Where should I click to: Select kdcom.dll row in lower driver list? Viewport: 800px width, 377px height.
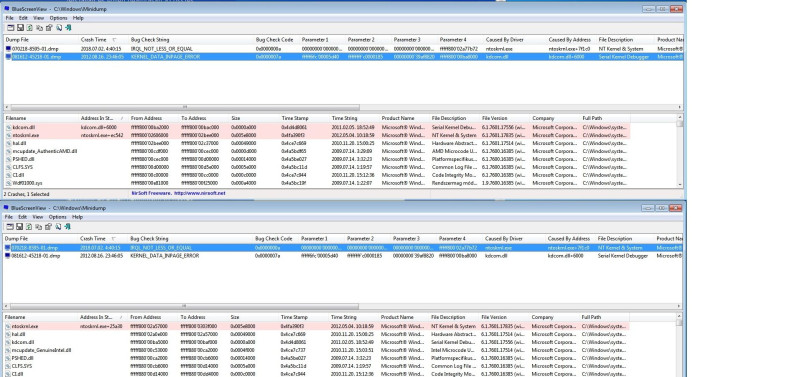pos(316,342)
